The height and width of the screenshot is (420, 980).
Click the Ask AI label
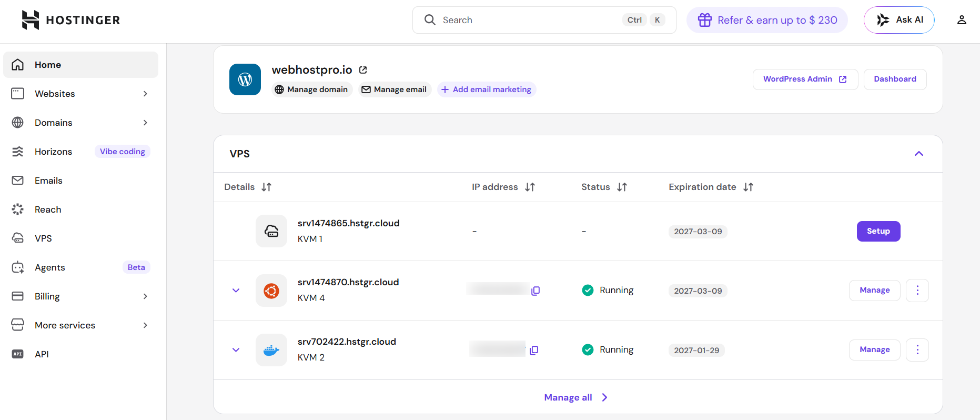click(910, 20)
